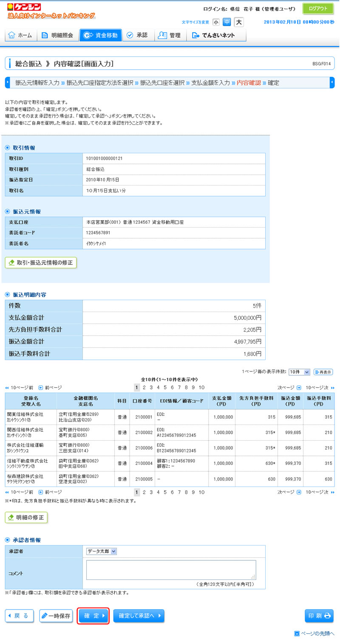This screenshot has height=644, width=340.
Task: Click the ログアウト button
Action: pyautogui.click(x=318, y=8)
